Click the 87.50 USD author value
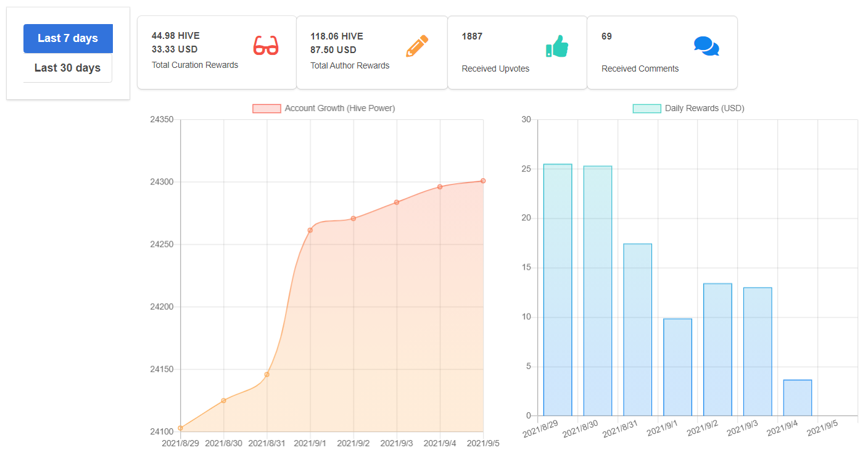The width and height of the screenshot is (868, 466). [x=333, y=50]
